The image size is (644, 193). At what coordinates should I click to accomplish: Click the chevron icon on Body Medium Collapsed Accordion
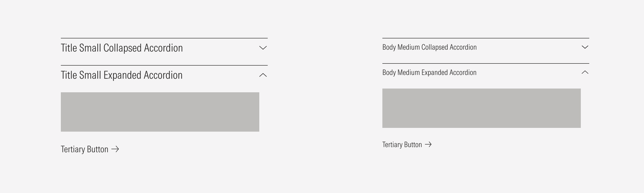585,47
